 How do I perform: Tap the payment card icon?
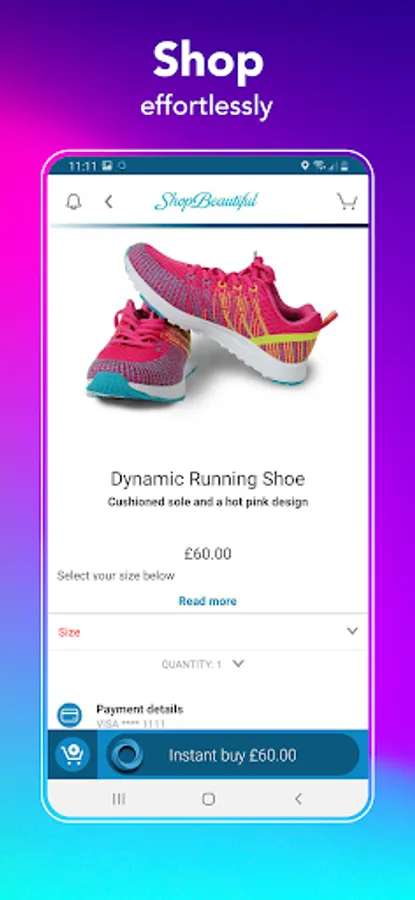click(69, 716)
